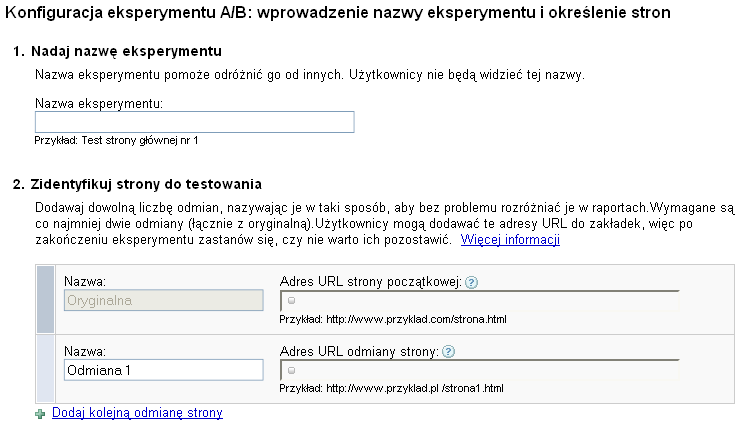
Task: Open the Więcej informacji link
Action: (510, 241)
